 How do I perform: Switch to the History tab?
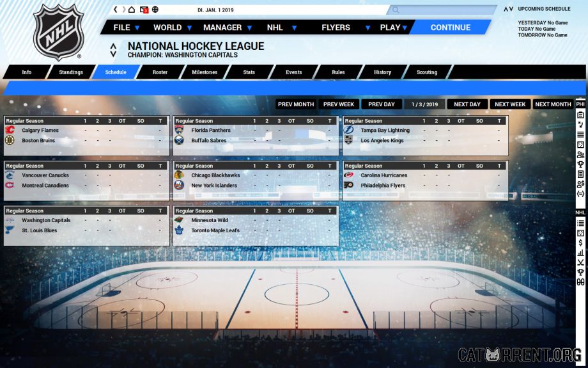[x=382, y=72]
